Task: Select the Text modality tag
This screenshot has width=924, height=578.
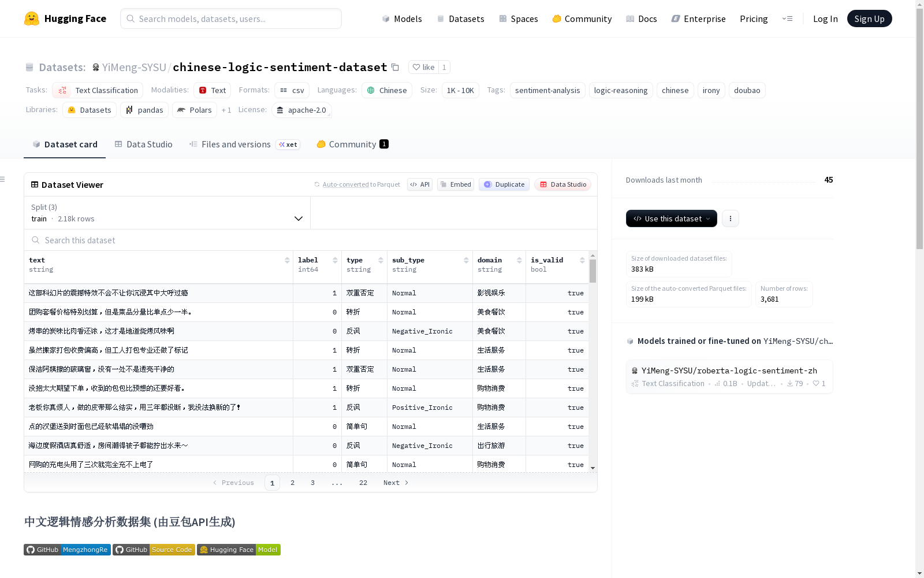Action: (x=212, y=90)
